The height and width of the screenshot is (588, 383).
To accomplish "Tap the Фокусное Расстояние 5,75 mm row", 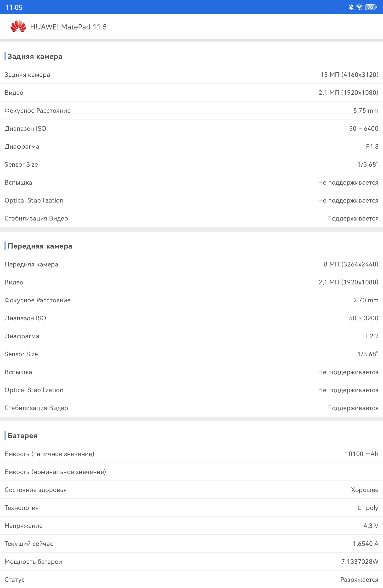I will 191,110.
